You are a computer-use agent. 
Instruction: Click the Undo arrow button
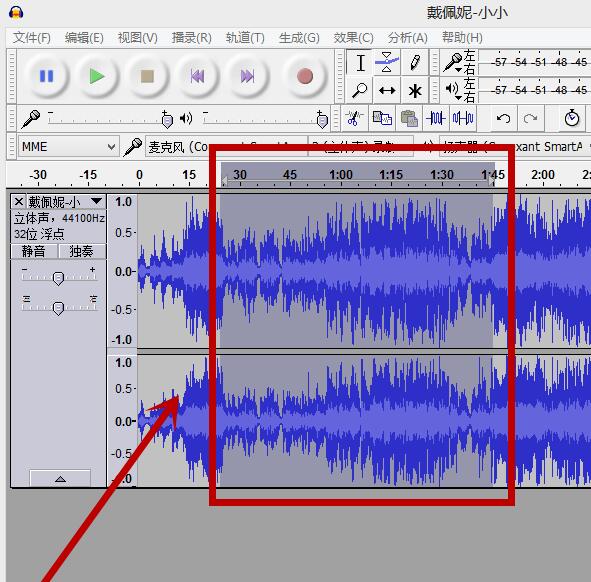[x=504, y=118]
